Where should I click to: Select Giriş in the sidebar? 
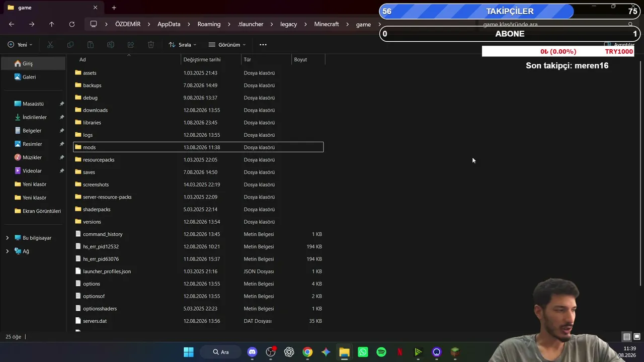coord(33,63)
